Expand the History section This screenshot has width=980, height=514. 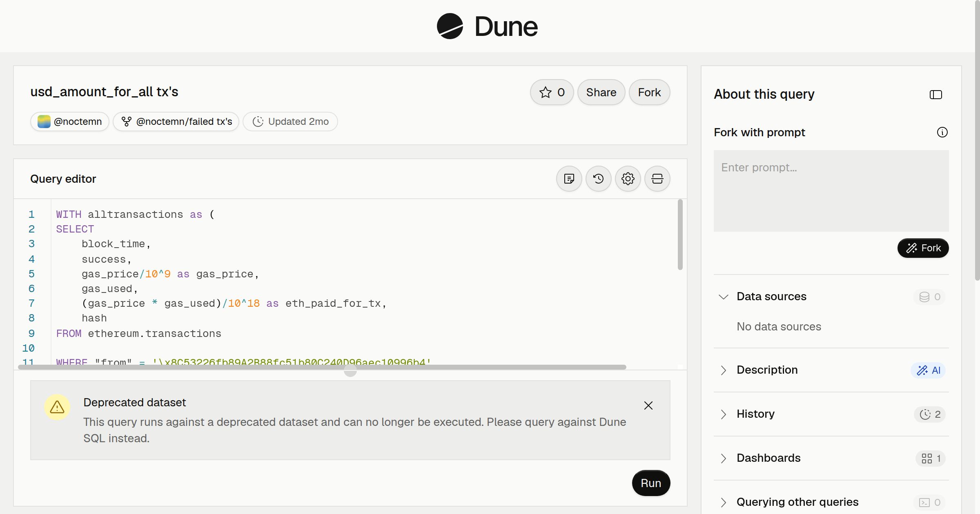pos(724,414)
